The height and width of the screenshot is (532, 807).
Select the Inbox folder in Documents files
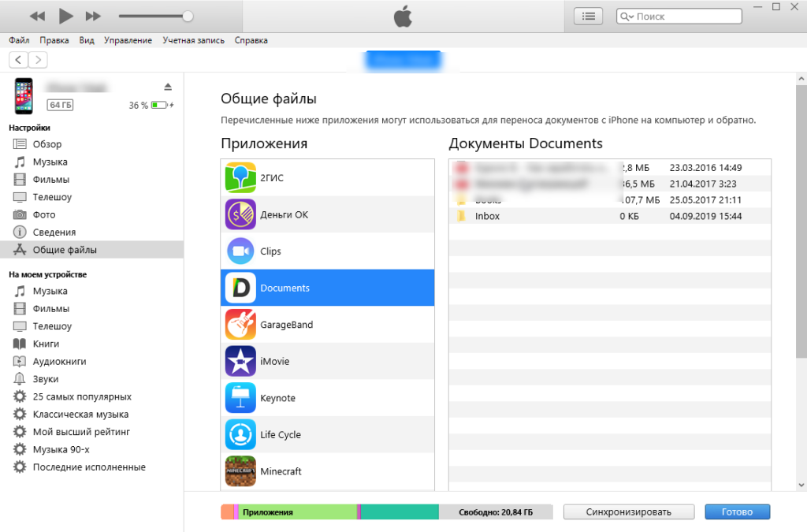click(486, 215)
